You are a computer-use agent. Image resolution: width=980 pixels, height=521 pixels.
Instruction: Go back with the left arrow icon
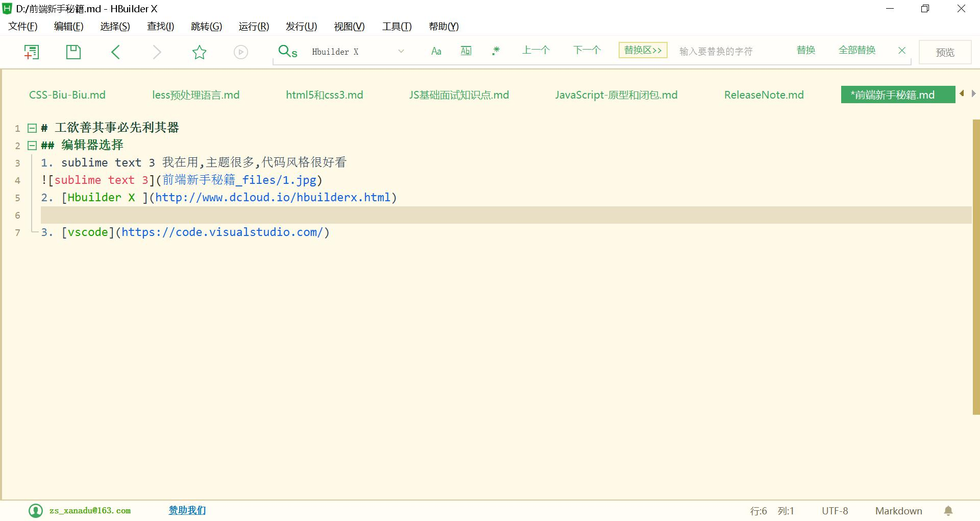click(x=115, y=52)
